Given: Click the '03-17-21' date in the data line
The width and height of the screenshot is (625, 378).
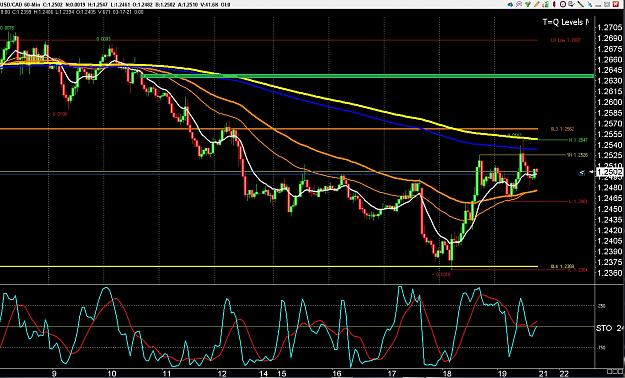Looking at the screenshot, I should 122,12.
